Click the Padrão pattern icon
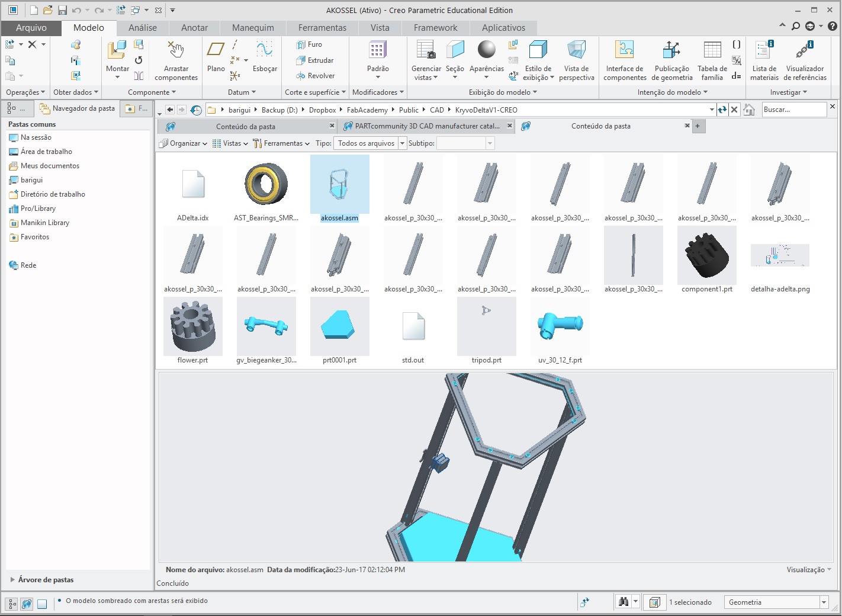This screenshot has width=842, height=616. click(378, 50)
